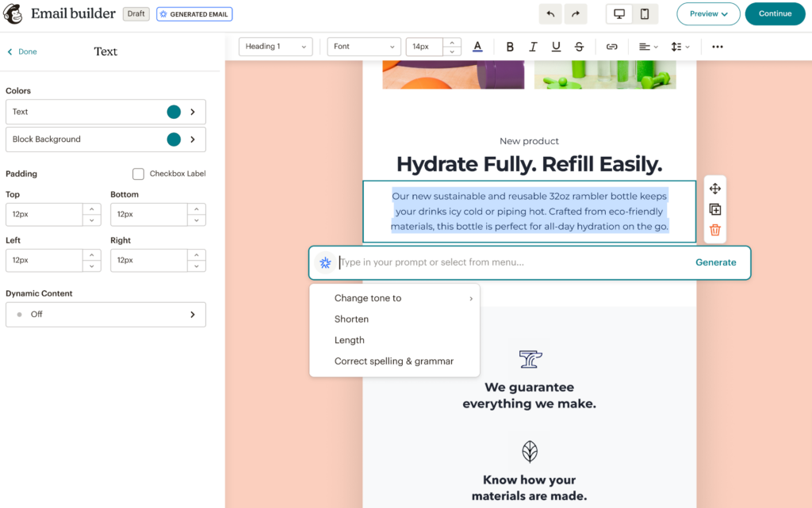
Task: Click the purple product image thumbnail
Action: pyautogui.click(x=453, y=74)
